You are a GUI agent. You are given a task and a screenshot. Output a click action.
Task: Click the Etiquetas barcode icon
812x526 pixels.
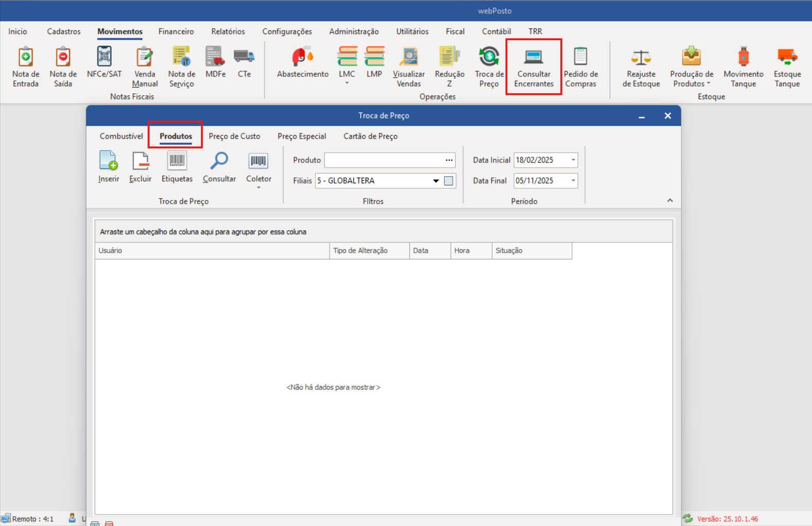(x=177, y=161)
